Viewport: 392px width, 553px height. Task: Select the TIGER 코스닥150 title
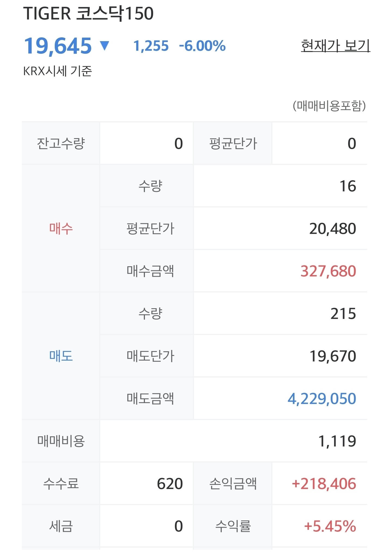88,13
